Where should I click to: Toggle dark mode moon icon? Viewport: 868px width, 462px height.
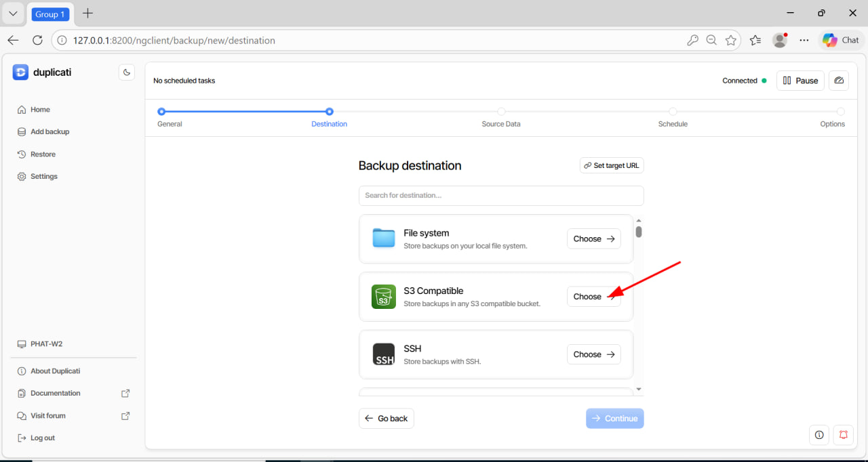(126, 72)
